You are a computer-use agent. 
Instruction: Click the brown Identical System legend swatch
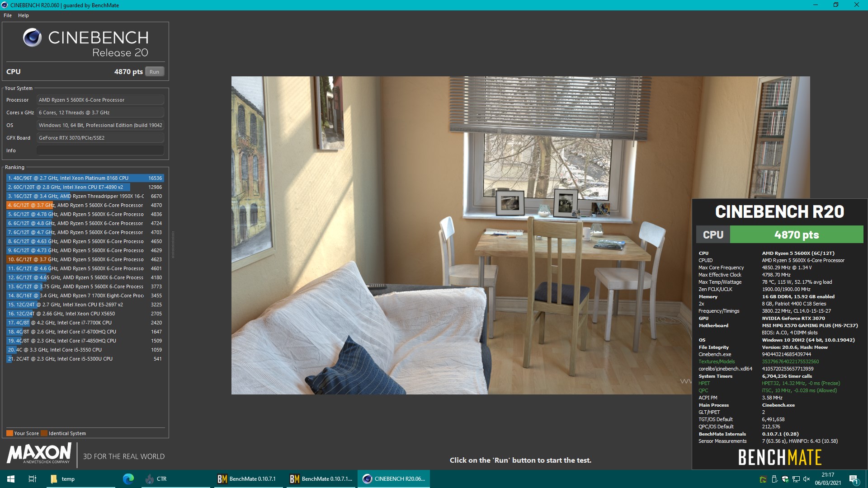tap(44, 433)
